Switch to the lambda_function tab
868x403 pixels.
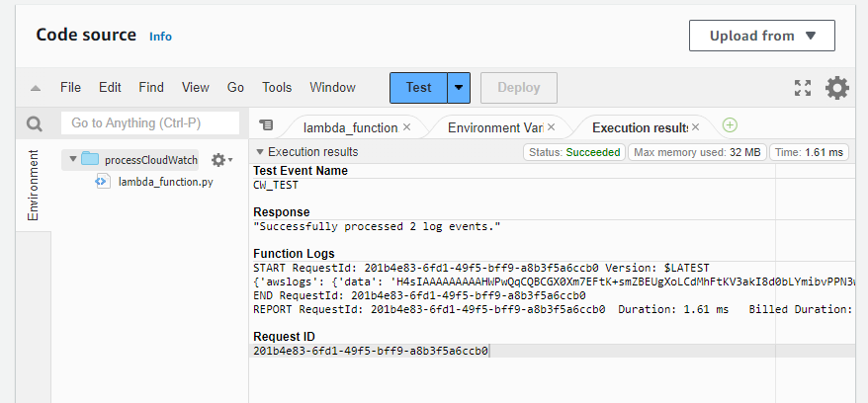(349, 127)
